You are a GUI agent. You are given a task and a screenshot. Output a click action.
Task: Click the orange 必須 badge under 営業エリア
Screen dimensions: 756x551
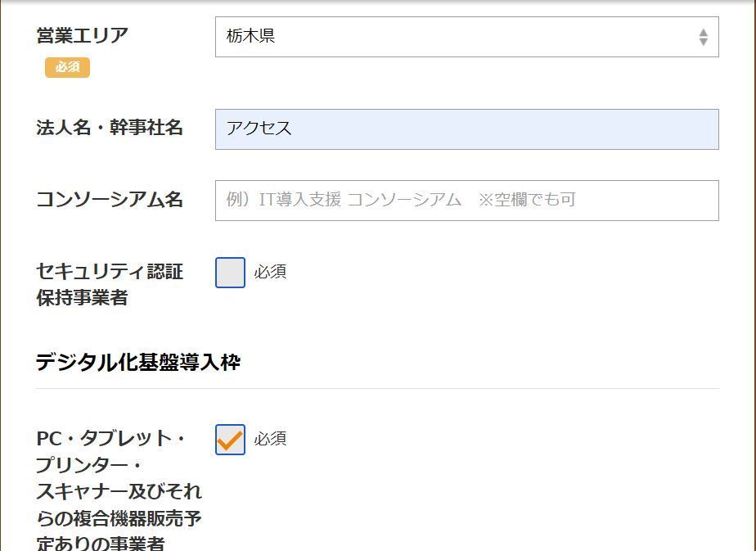(x=67, y=67)
